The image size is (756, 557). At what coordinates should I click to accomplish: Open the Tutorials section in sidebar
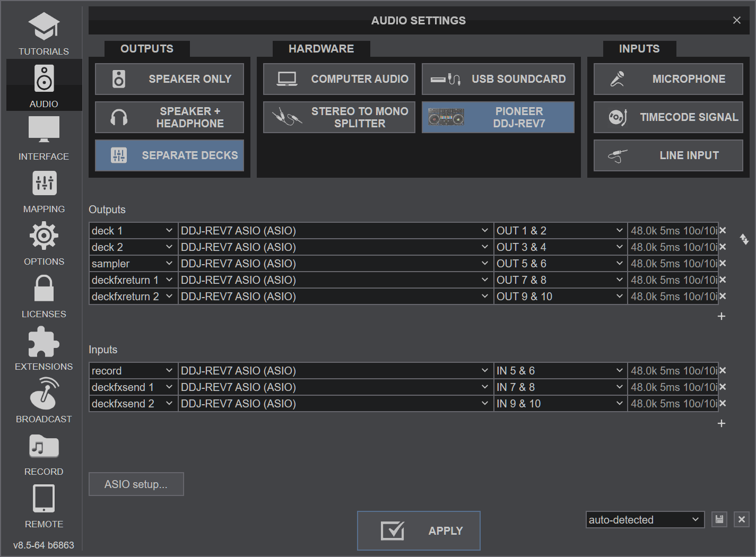[44, 33]
